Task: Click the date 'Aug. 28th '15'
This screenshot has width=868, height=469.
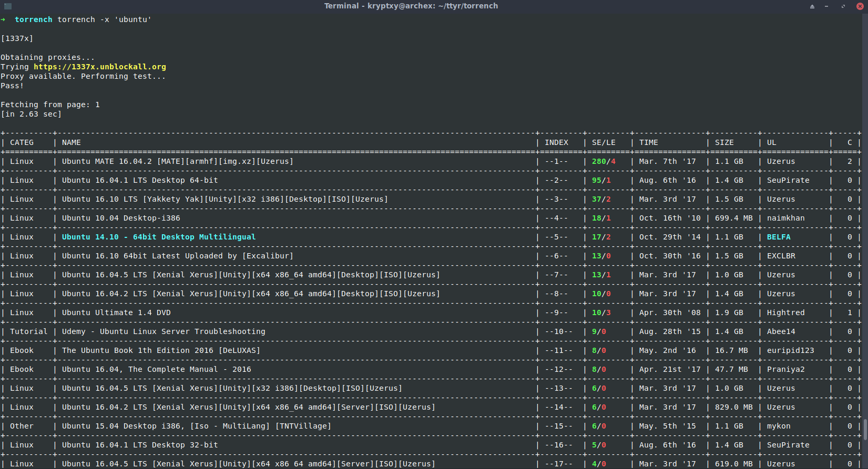Action: pyautogui.click(x=670, y=331)
